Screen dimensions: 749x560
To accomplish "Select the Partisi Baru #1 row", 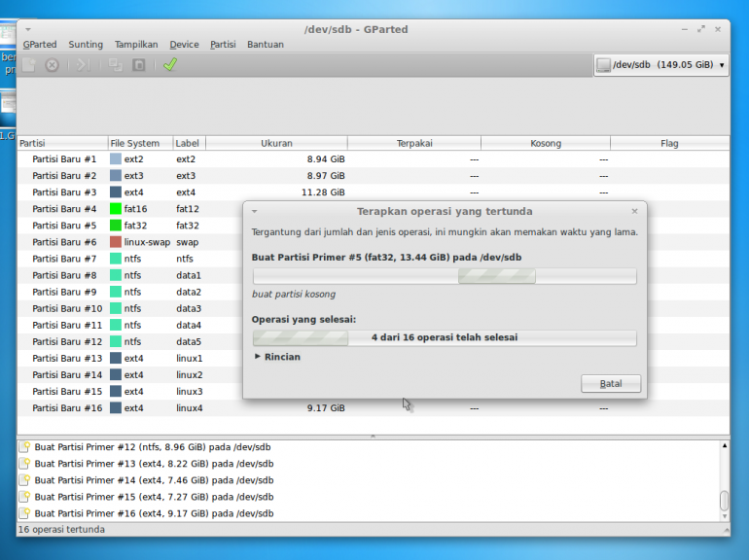I will (x=374, y=159).
